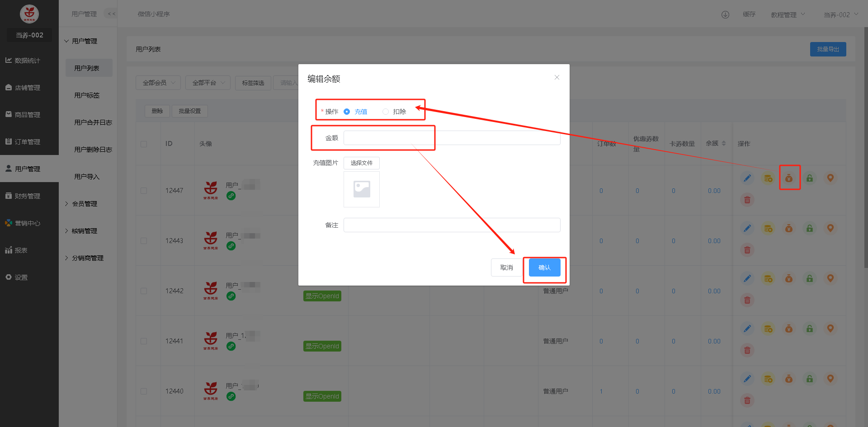Click download icon in top header

pyautogui.click(x=725, y=14)
